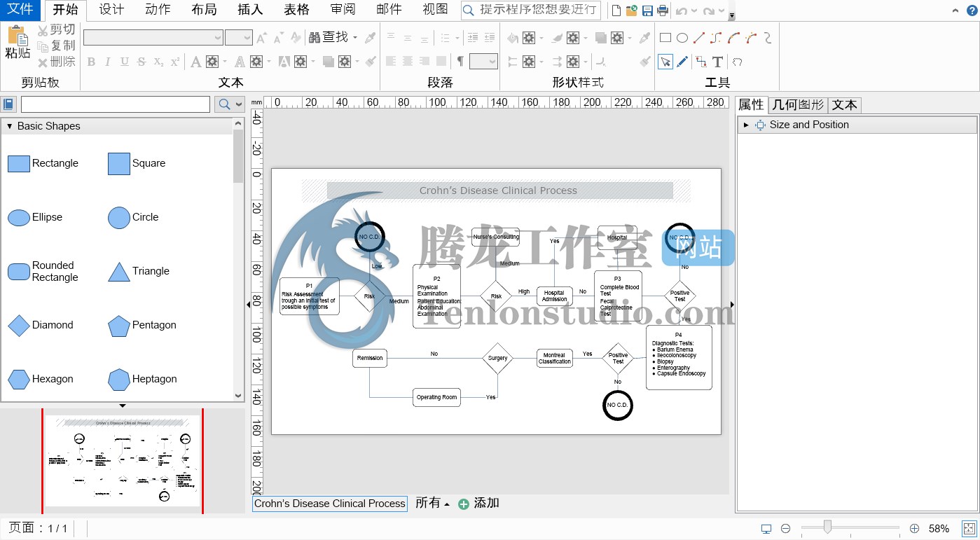
Task: Zoom in with the plus icon
Action: 914,529
